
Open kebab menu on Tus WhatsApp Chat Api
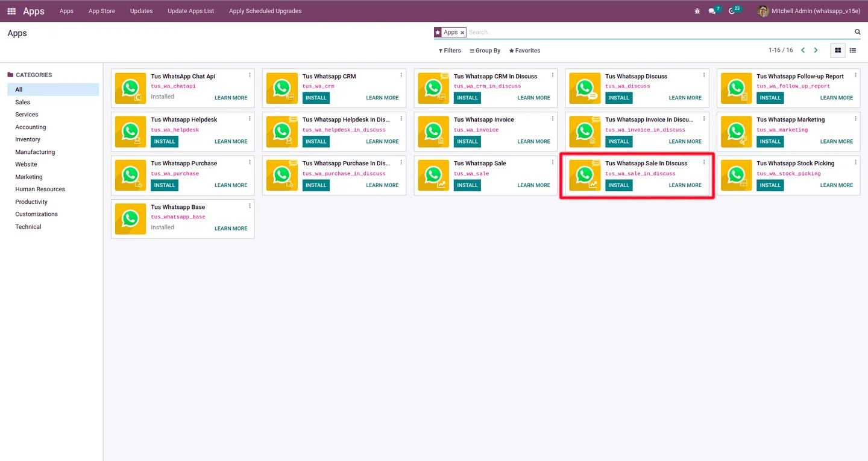coord(250,75)
